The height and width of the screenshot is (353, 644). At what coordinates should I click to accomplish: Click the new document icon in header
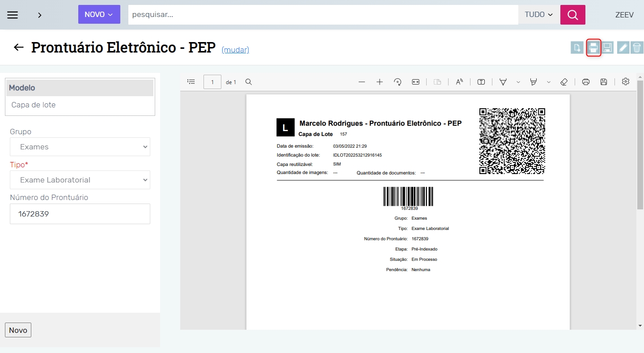pyautogui.click(x=577, y=47)
